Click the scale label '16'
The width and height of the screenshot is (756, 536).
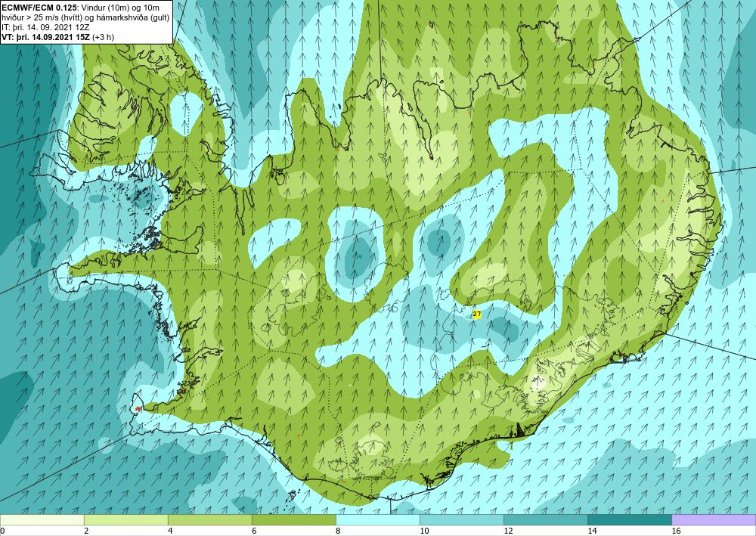coord(676,531)
